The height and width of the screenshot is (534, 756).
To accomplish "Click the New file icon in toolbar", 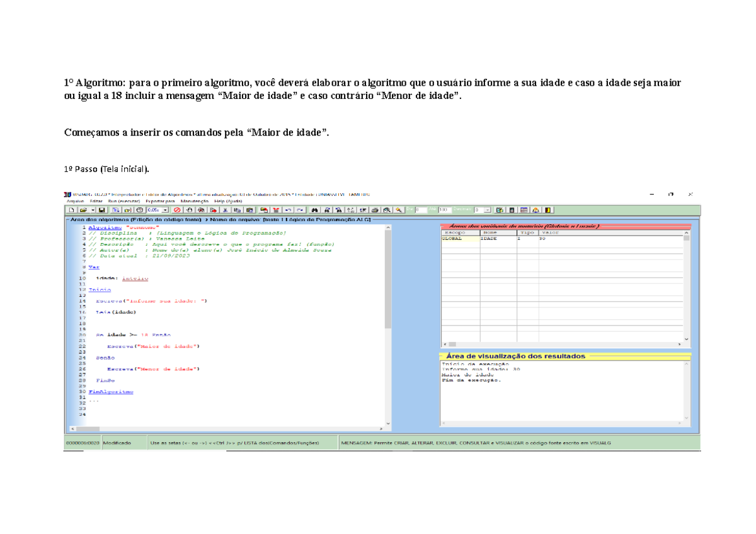I will [x=71, y=210].
